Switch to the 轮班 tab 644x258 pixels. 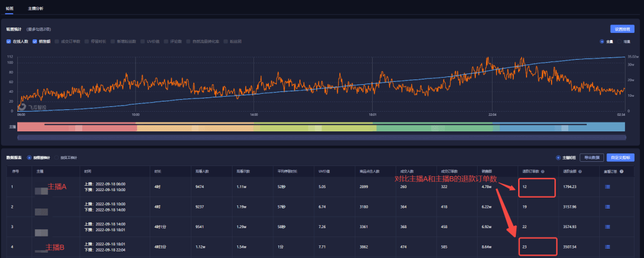click(10, 8)
